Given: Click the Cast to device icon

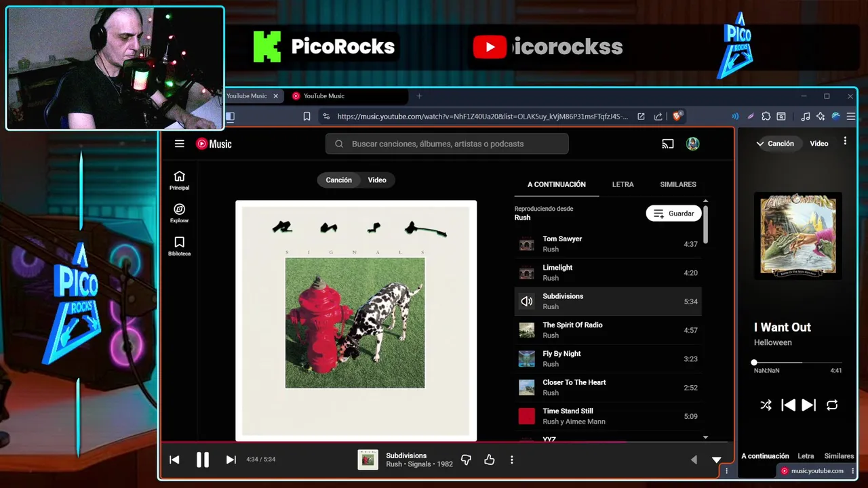Looking at the screenshot, I should tap(668, 144).
